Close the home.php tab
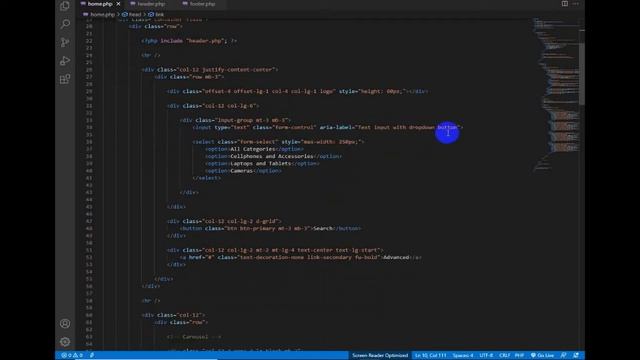640x360 pixels. click(118, 4)
